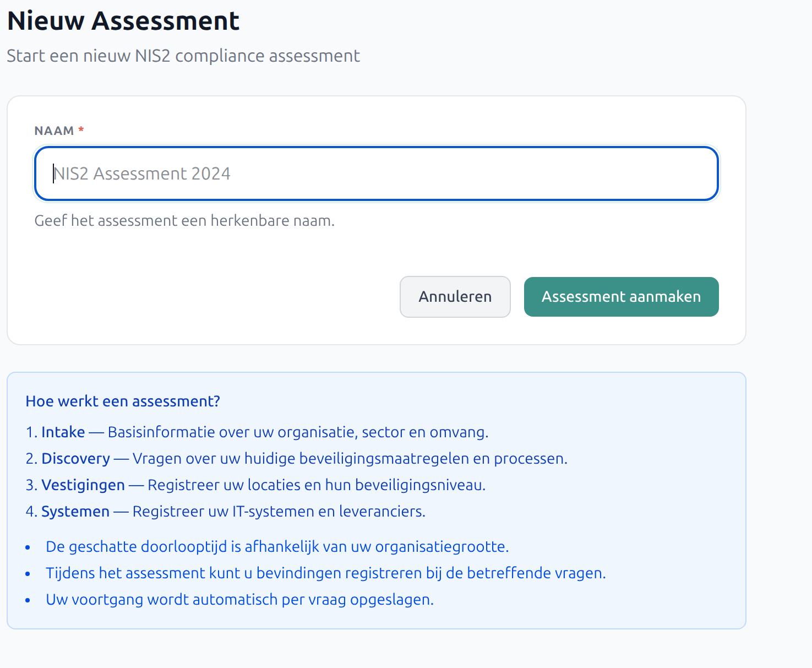Click inside the NAAM input field
812x668 pixels.
point(376,173)
